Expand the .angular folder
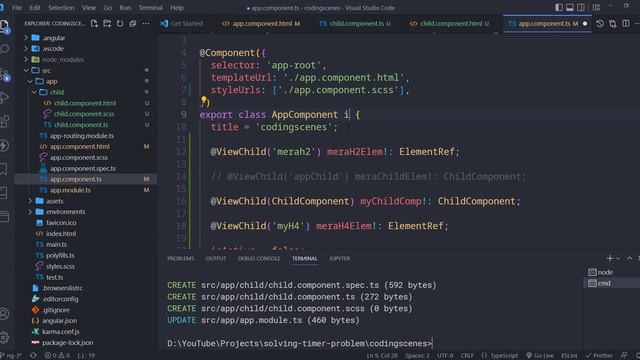Image resolution: width=640 pixels, height=360 pixels. (53, 38)
